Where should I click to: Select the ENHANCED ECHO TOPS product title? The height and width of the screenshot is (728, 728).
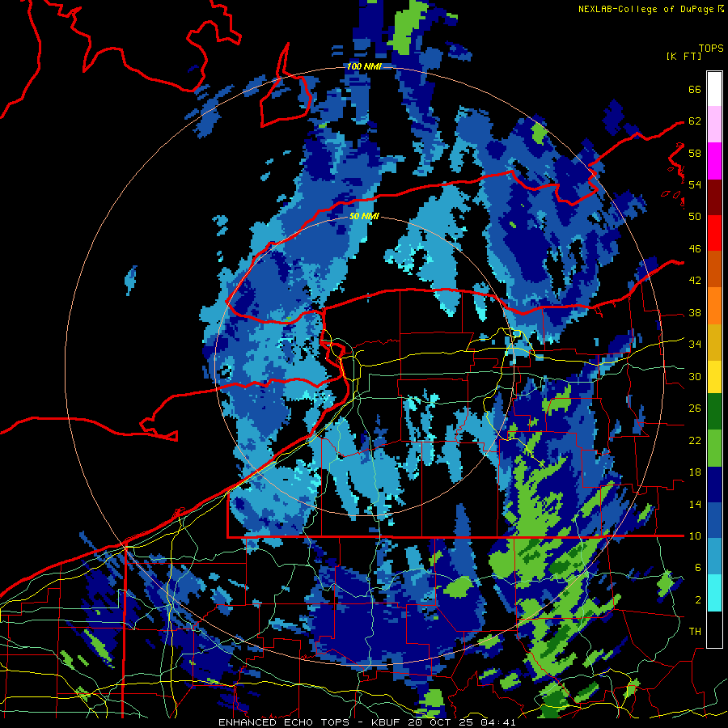tap(284, 722)
